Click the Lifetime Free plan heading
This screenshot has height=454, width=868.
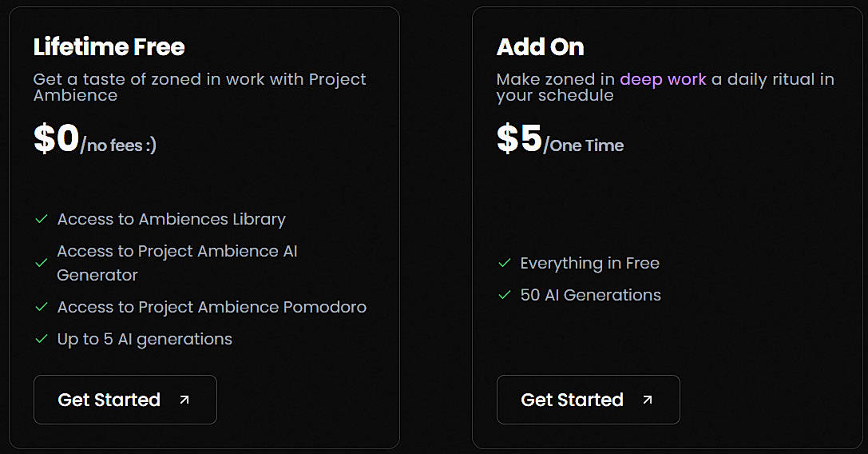coord(109,47)
